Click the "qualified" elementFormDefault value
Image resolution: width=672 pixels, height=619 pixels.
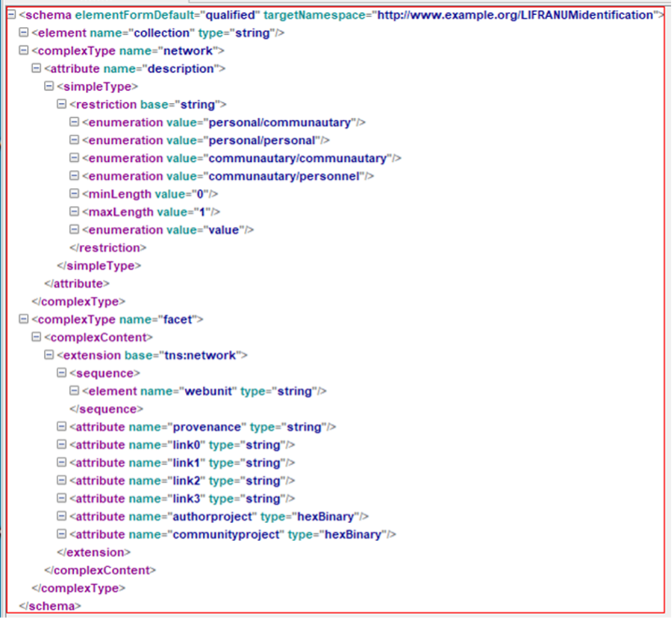[x=231, y=15]
